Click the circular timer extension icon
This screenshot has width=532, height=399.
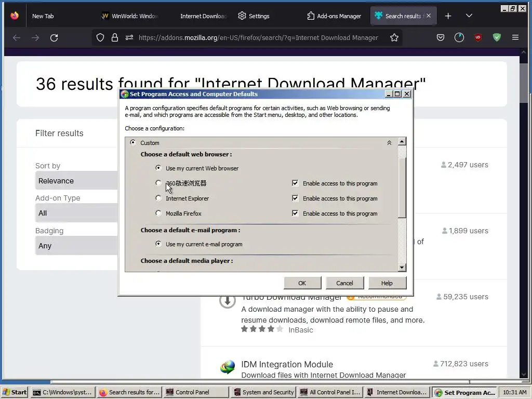(x=459, y=37)
